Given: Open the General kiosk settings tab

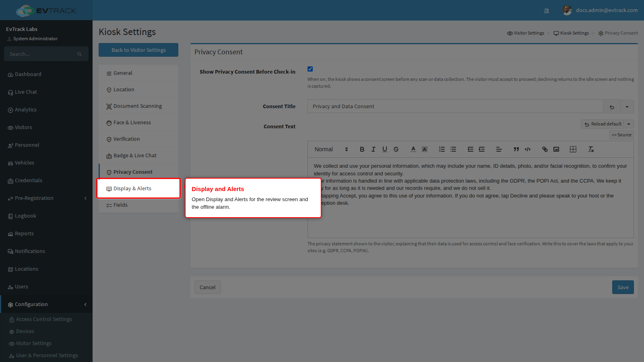Looking at the screenshot, I should 138,73.
